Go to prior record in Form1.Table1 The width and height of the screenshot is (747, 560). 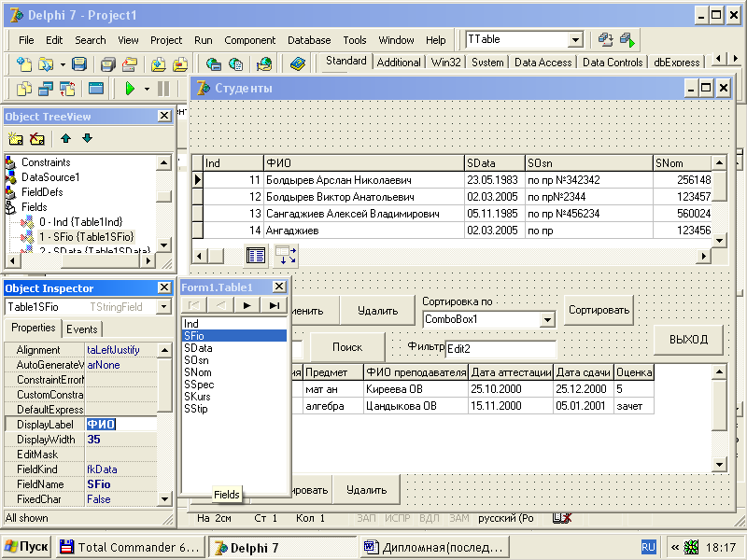[220, 305]
